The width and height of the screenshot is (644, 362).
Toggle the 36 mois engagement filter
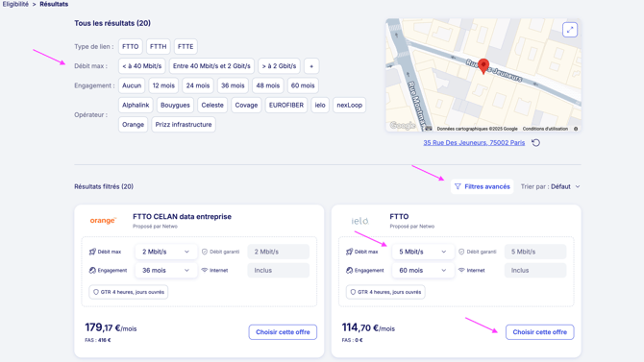233,85
